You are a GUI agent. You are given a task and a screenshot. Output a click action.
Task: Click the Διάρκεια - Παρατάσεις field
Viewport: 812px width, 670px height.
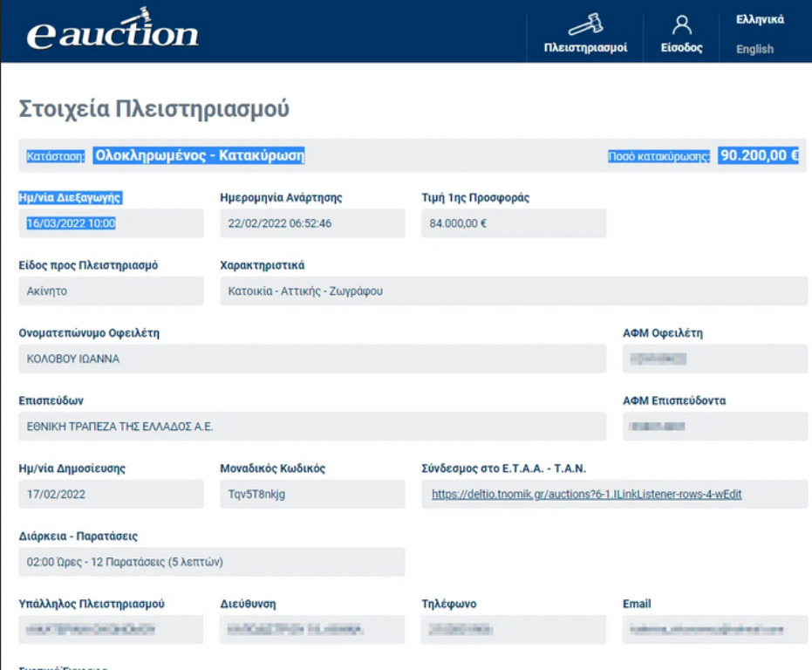tap(212, 562)
